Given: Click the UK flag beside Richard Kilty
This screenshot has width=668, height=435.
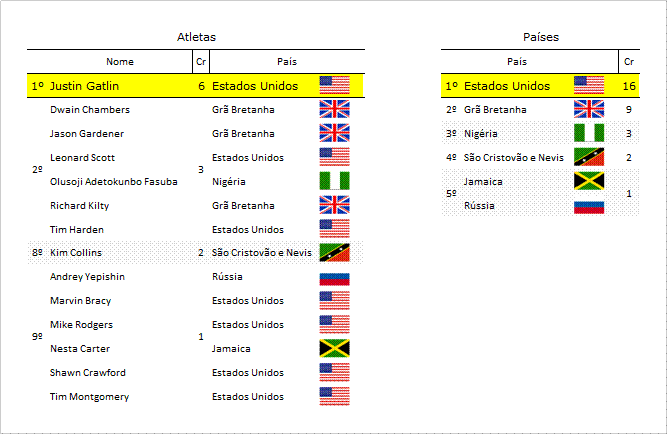Looking at the screenshot, I should pos(334,205).
